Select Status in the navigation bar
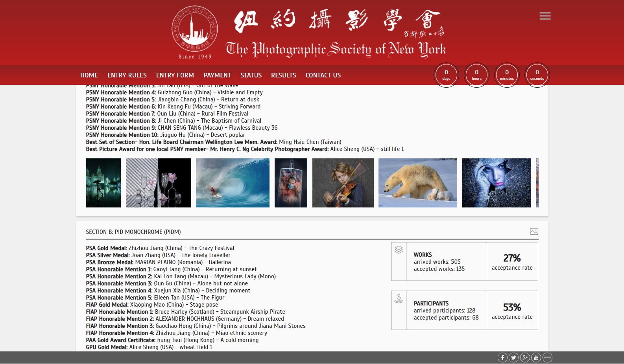The width and height of the screenshot is (624, 364). click(251, 75)
